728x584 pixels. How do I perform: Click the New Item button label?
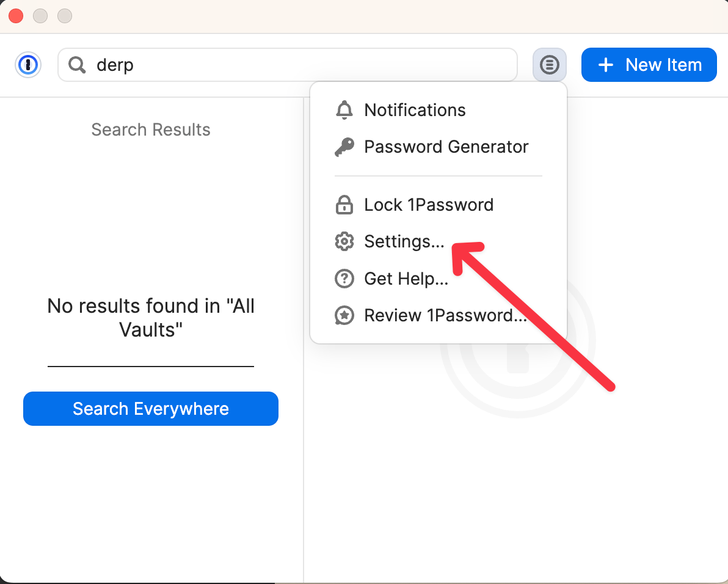coord(663,65)
